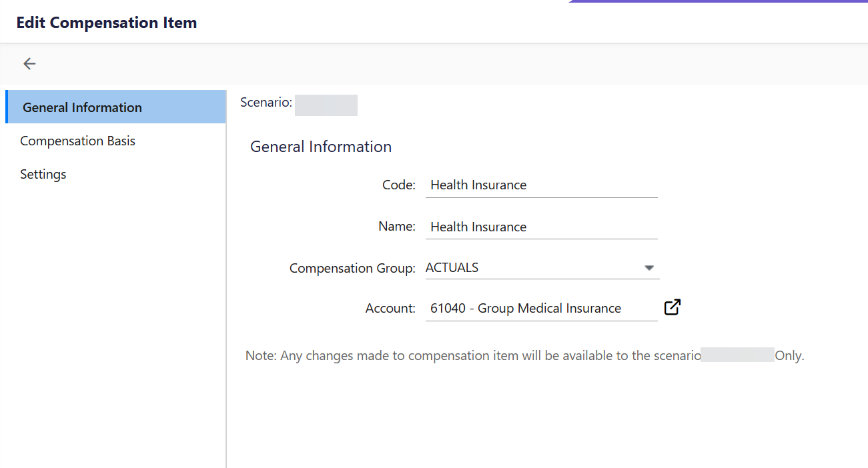Click the redacted scenario name in note
Screen dimensions: 868x468
[737, 355]
